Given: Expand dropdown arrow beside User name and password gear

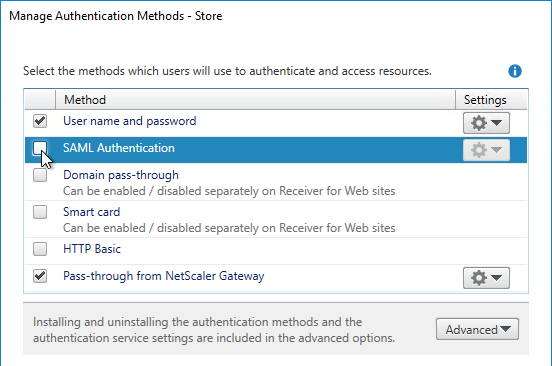Looking at the screenshot, I should (497, 123).
